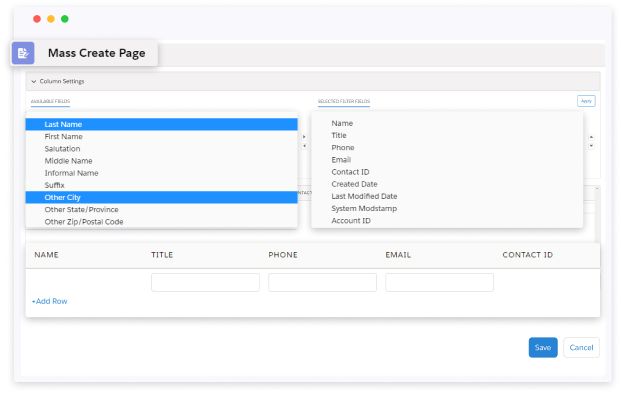
Task: Select Other City in available fields
Action: 162,198
